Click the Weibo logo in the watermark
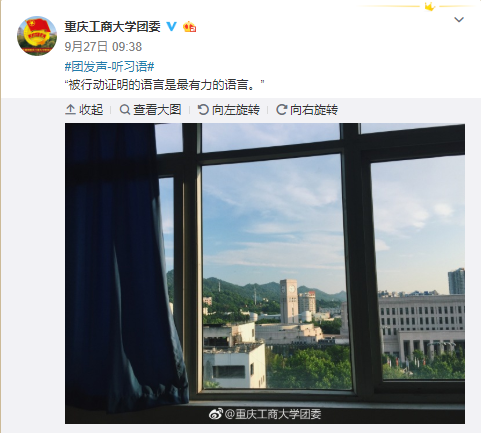481x433 pixels. coord(216,414)
